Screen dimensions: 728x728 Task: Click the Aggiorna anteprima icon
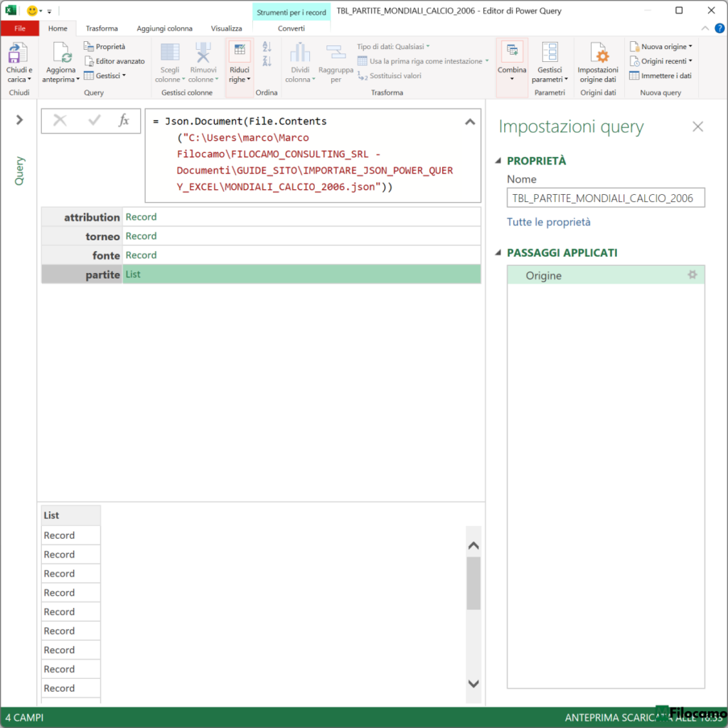pyautogui.click(x=61, y=53)
